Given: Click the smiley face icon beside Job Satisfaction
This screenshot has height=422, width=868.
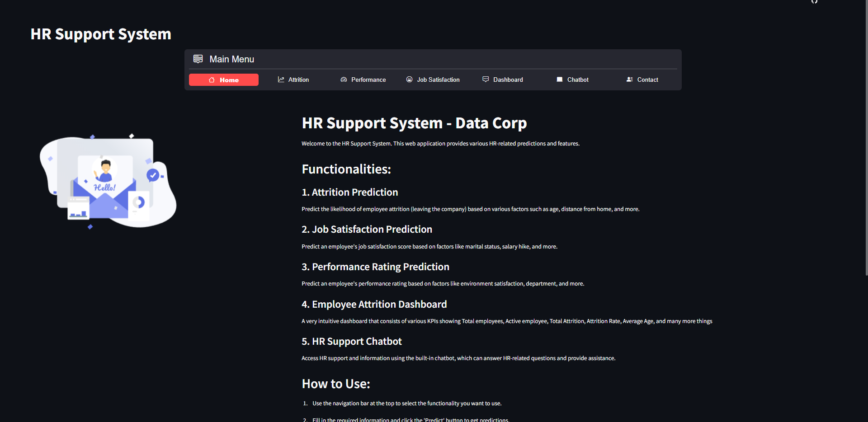Looking at the screenshot, I should coord(409,79).
